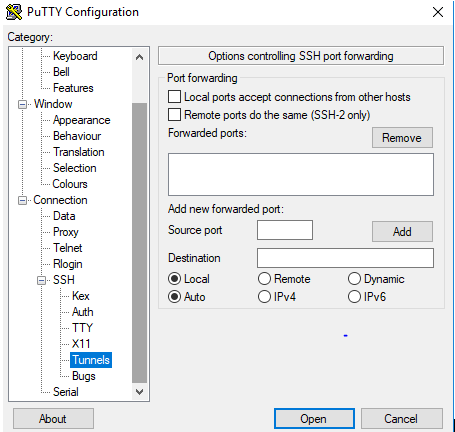Open the session with Open button
Screen dimensions: 455x432
pos(314,419)
